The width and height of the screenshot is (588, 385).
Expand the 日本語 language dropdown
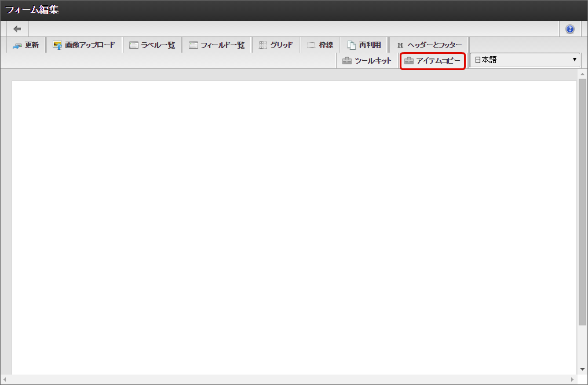click(525, 60)
